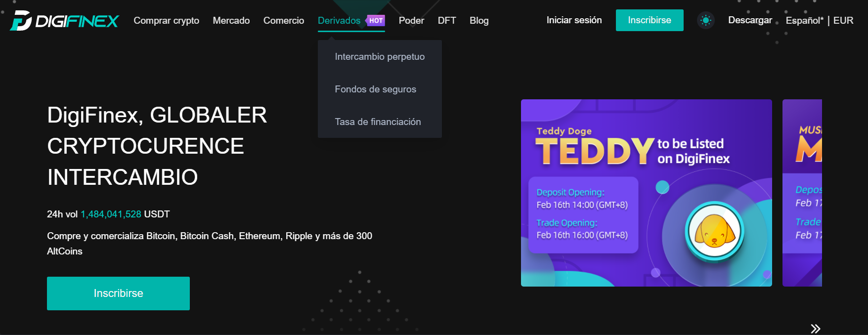
Task: Click the DigiFinex logo
Action: [65, 20]
